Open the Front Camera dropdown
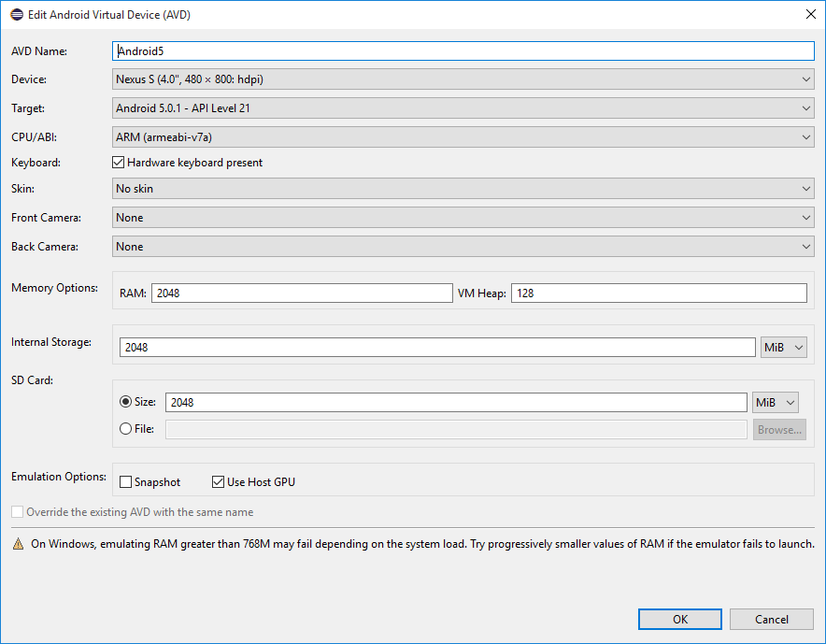The image size is (826, 644). point(463,218)
